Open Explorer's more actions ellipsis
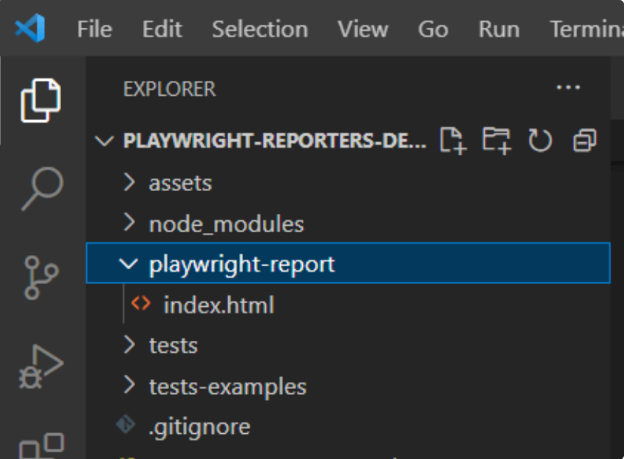This screenshot has width=624, height=459. [568, 89]
